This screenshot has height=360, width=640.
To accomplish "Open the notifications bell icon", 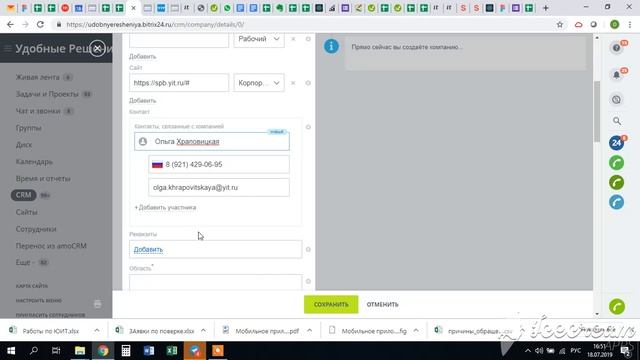I will (x=617, y=75).
